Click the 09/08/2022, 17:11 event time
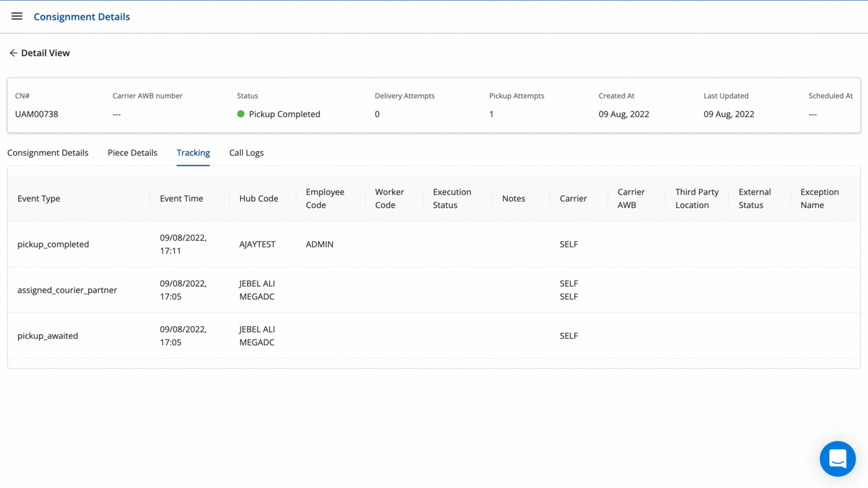This screenshot has height=488, width=868. 183,244
